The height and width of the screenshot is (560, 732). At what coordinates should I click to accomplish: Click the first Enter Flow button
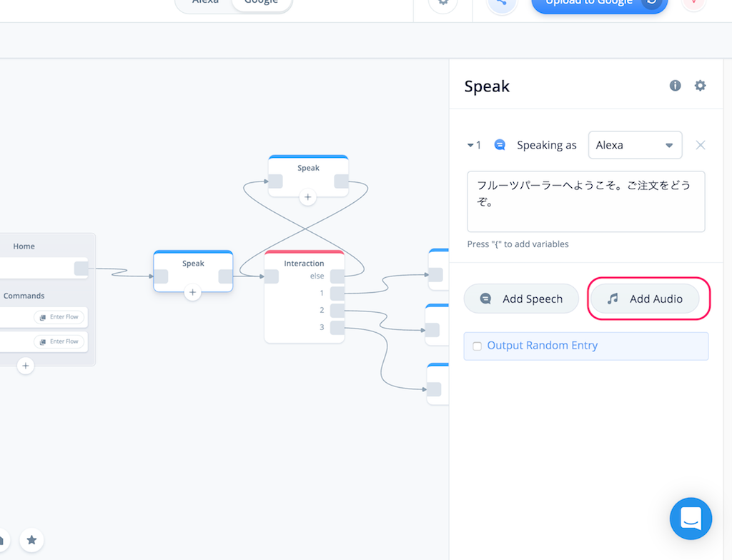pos(59,317)
